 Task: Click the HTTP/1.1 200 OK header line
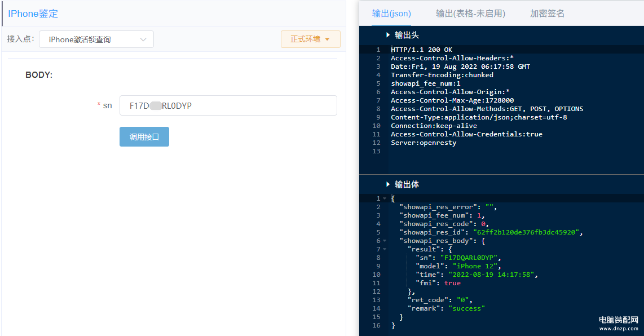421,50
